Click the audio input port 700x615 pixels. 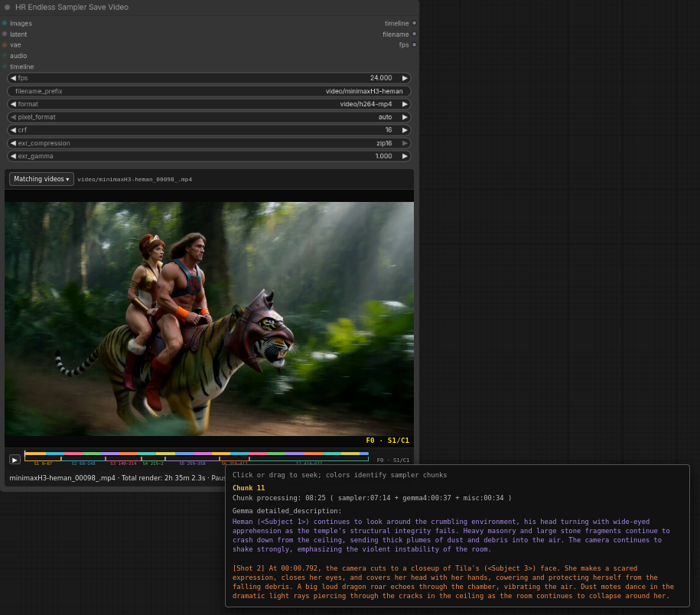tap(5, 56)
